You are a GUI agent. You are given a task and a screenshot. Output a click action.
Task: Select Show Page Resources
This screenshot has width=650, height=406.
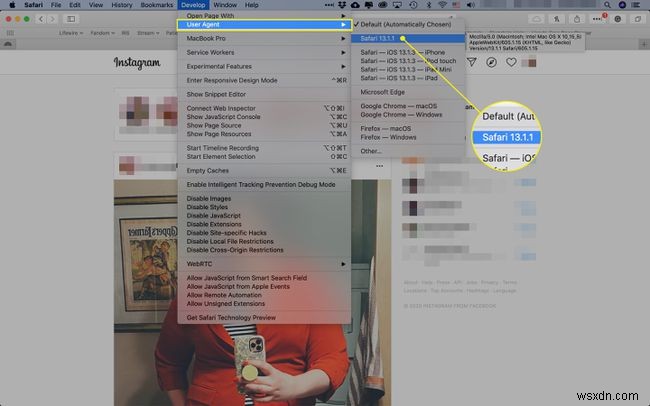264,134
